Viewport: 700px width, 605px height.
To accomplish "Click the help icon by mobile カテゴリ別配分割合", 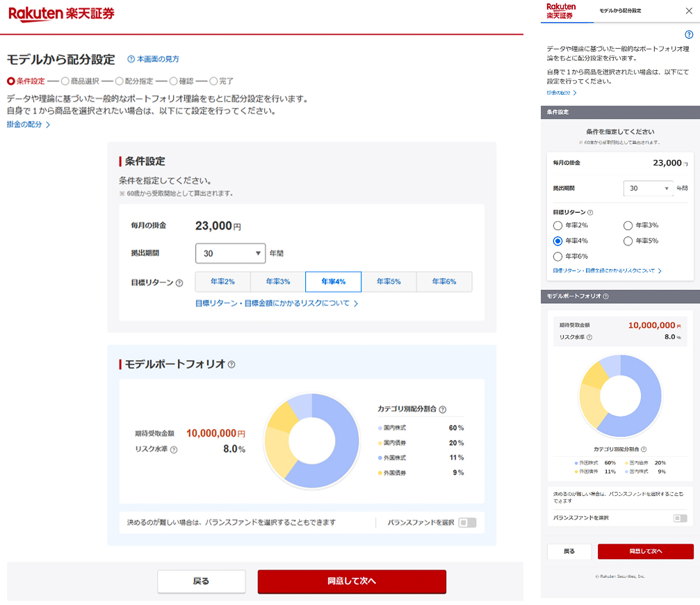I will pyautogui.click(x=644, y=449).
